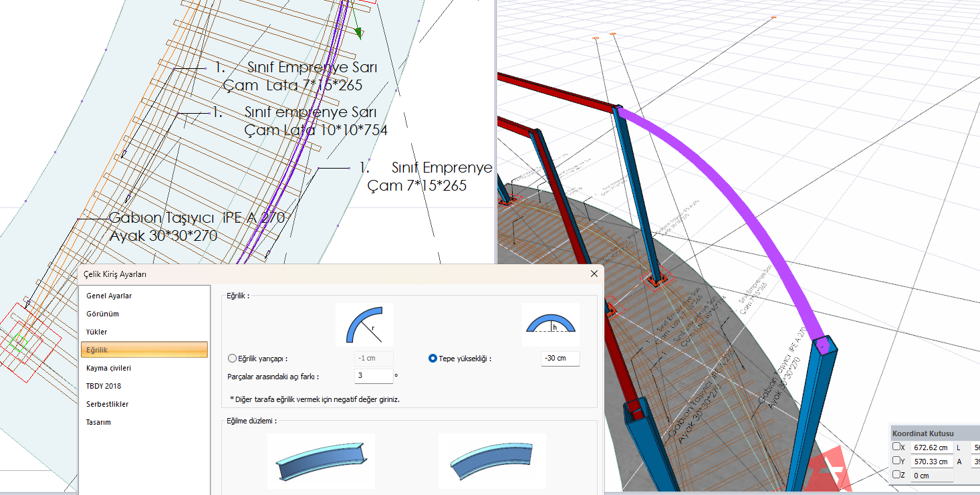This screenshot has height=495, width=980.
Task: Click the Parçalar arasındaki açı farkı field
Action: [373, 376]
